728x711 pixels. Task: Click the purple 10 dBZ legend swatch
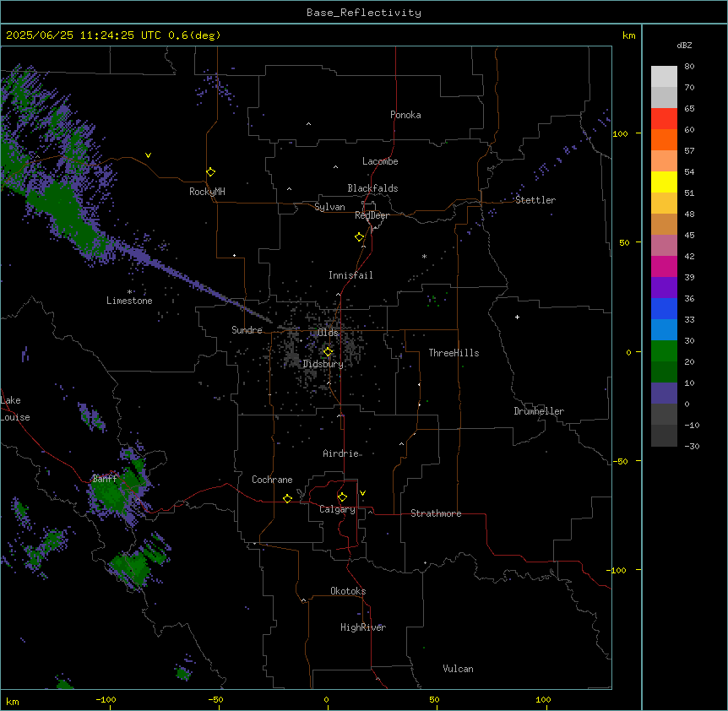(664, 393)
